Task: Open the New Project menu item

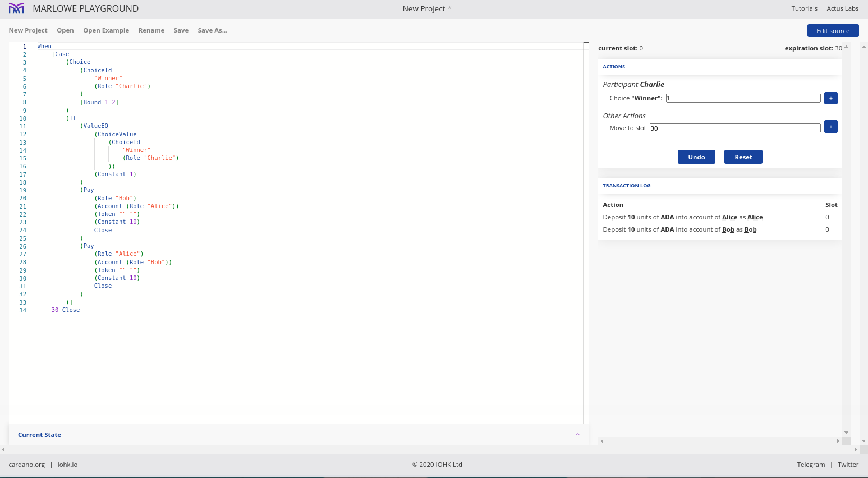Action: coord(28,30)
